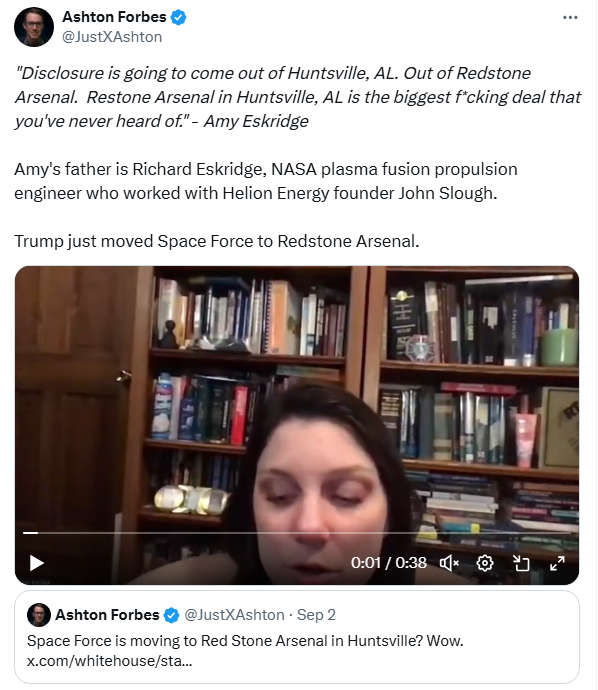Image resolution: width=598 pixels, height=690 pixels.
Task: Play the embedded video
Action: 37,563
